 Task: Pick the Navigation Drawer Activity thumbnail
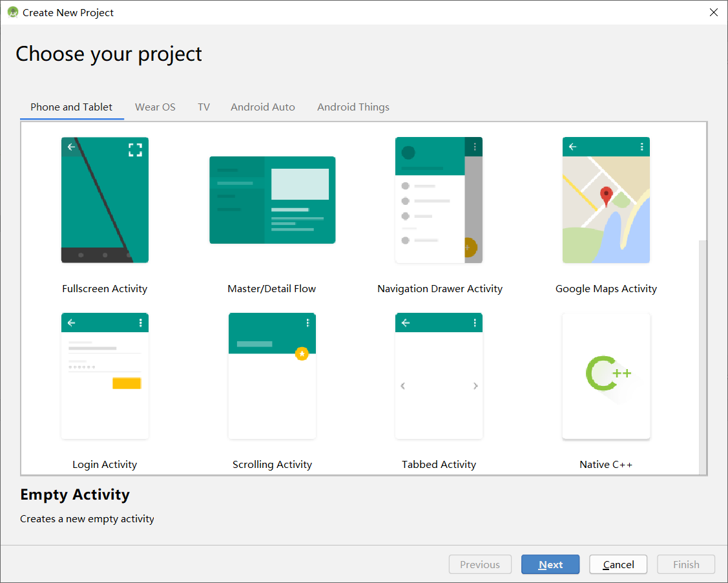tap(439, 200)
